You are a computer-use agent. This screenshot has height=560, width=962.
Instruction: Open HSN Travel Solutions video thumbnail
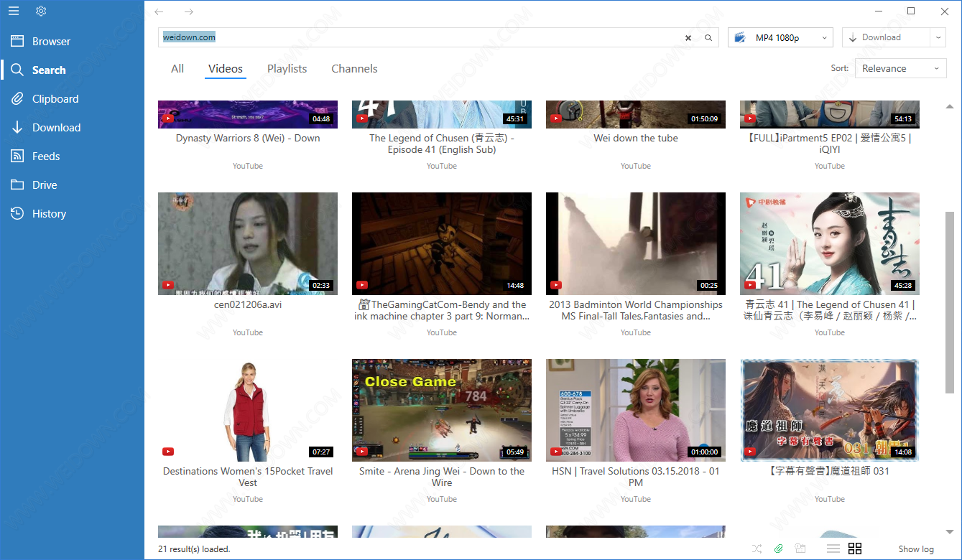click(636, 410)
